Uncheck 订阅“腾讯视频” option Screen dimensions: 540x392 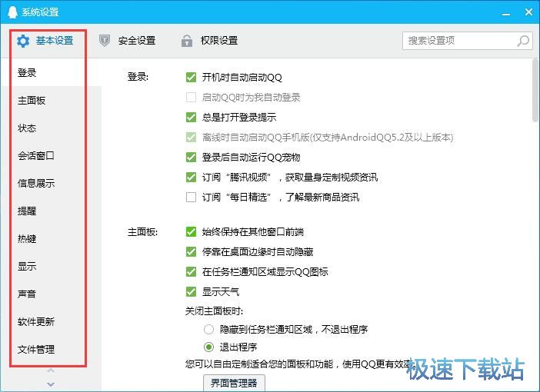pos(191,178)
